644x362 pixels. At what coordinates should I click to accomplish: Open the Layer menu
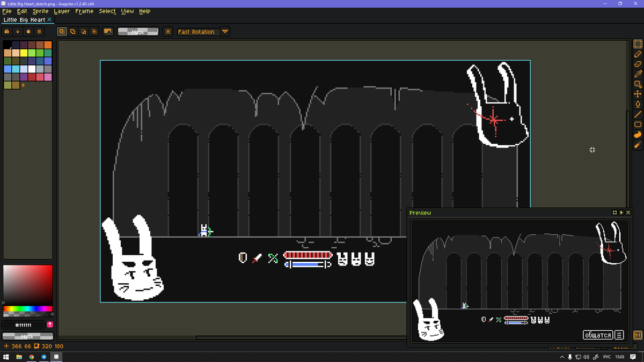click(x=62, y=11)
